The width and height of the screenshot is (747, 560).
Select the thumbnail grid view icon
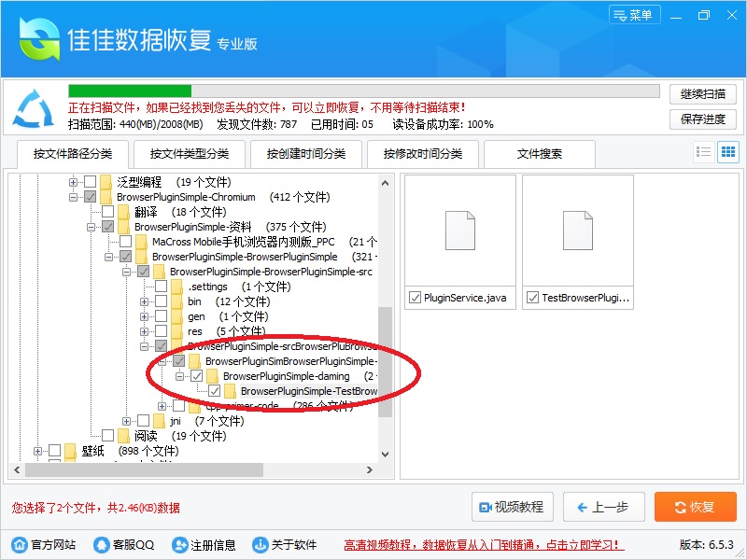tap(728, 152)
